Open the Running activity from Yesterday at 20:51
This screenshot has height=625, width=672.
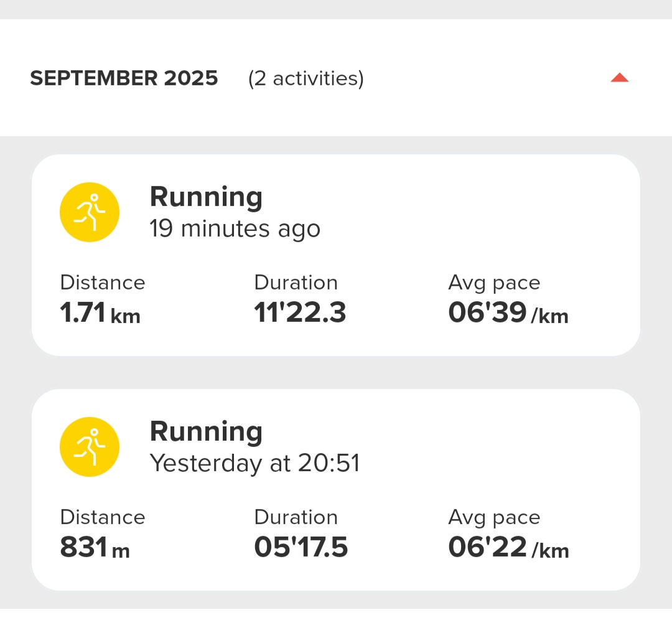coord(336,489)
